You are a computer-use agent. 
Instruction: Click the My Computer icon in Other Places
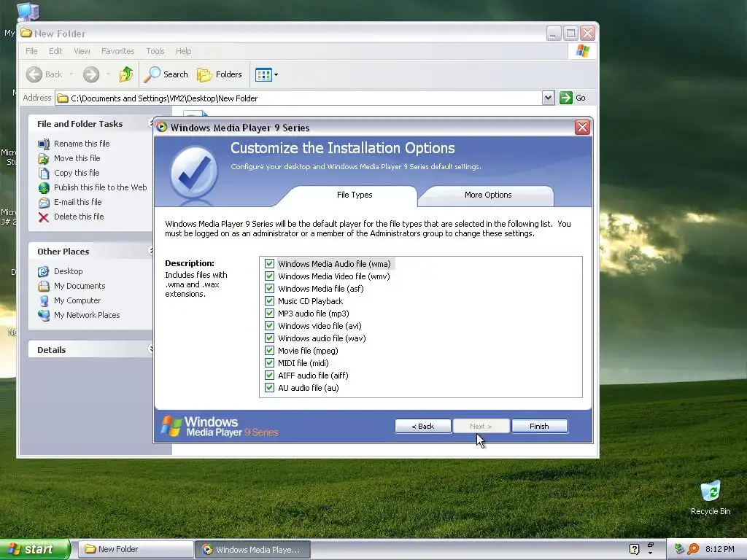[43, 301]
